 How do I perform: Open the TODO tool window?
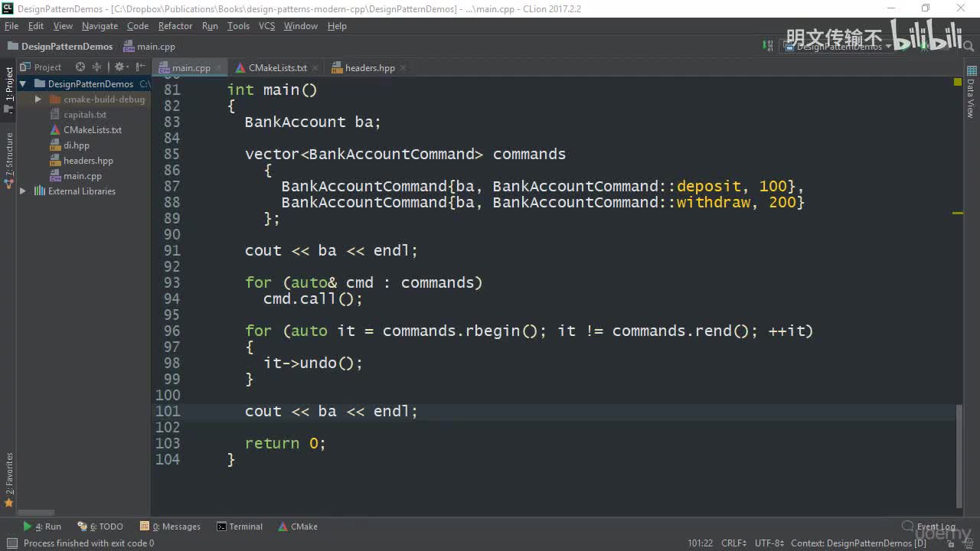[x=100, y=527]
